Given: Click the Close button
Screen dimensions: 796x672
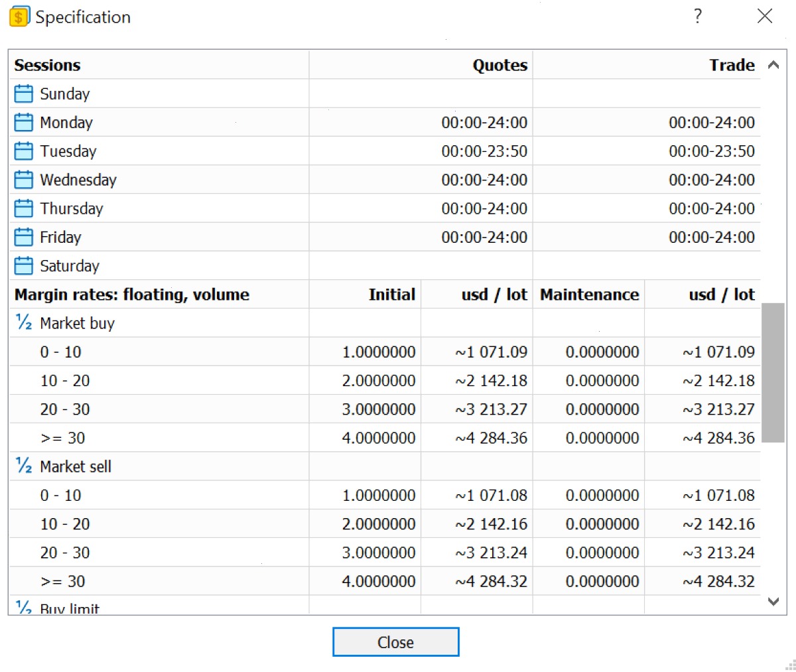Looking at the screenshot, I should pos(395,642).
